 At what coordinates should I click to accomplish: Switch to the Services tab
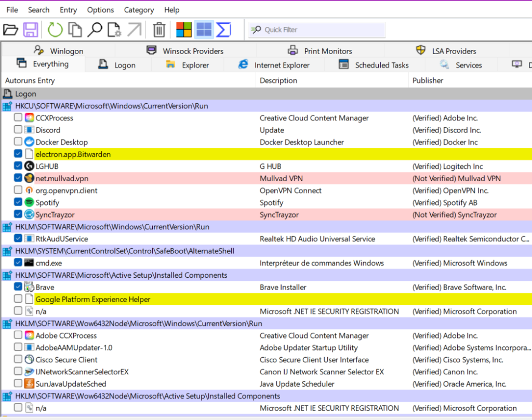[461, 65]
